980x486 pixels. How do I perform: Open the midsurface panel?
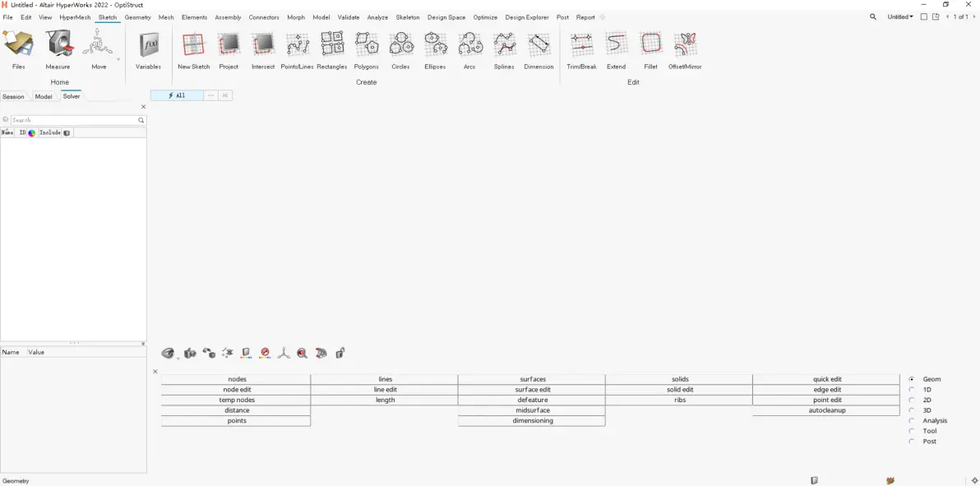533,410
